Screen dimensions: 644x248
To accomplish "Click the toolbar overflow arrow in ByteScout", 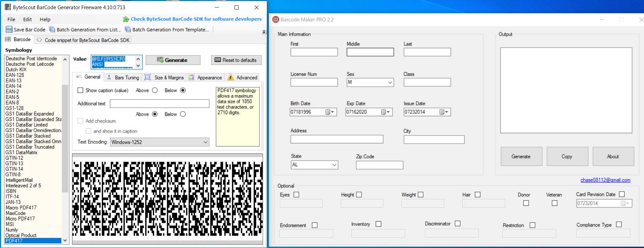I will click(x=264, y=32).
